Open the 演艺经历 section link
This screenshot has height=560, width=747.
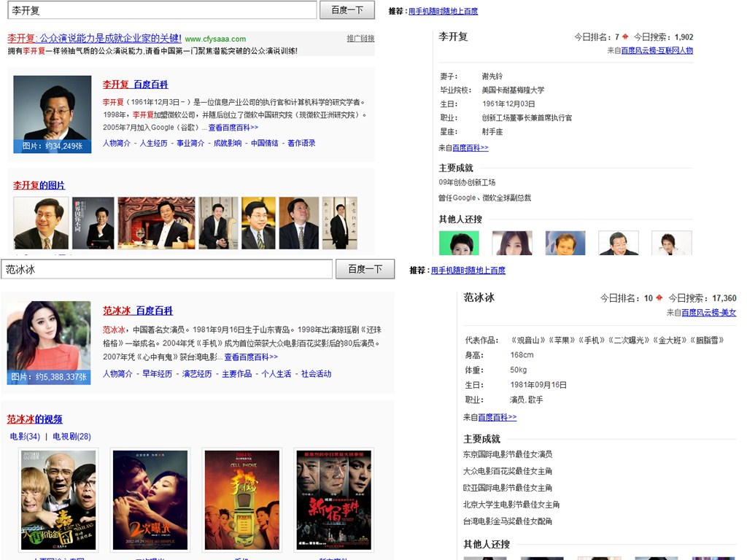(196, 374)
